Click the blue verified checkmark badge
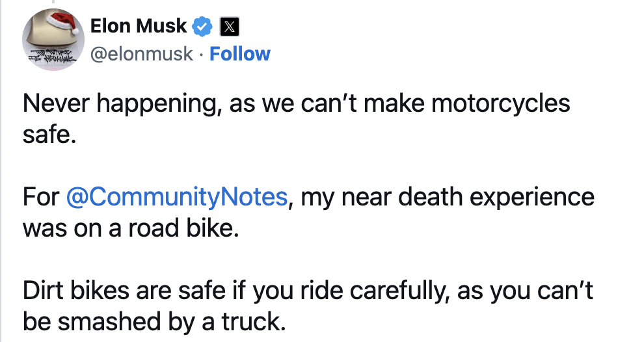This screenshot has width=644, height=342. click(204, 27)
